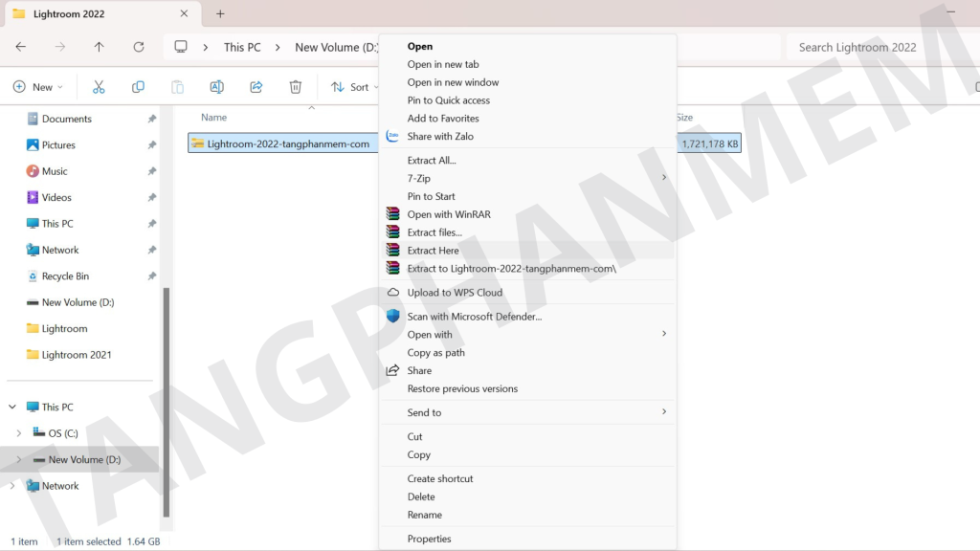Click the Share icon in toolbar
This screenshot has width=980, height=551.
[256, 87]
